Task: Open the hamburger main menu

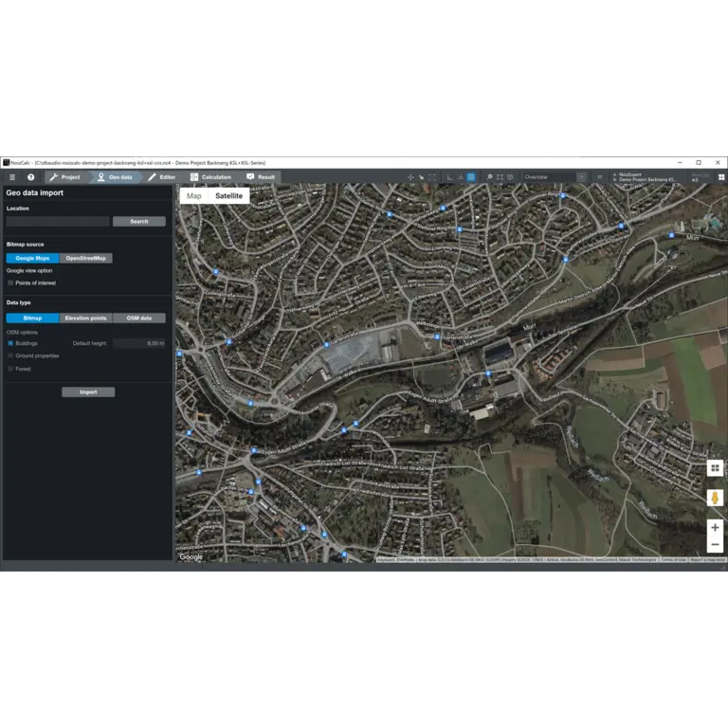Action: [12, 177]
